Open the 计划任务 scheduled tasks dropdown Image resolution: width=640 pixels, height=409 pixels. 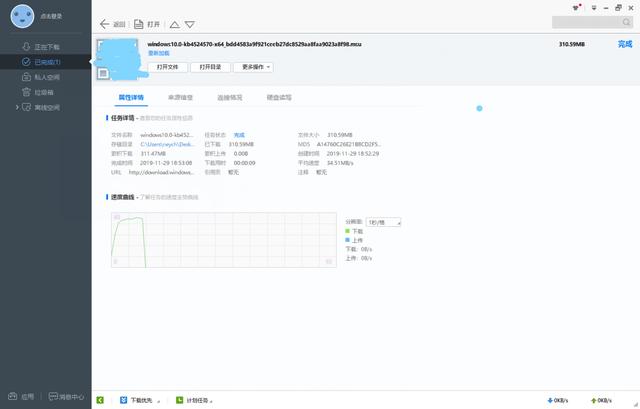[194, 400]
